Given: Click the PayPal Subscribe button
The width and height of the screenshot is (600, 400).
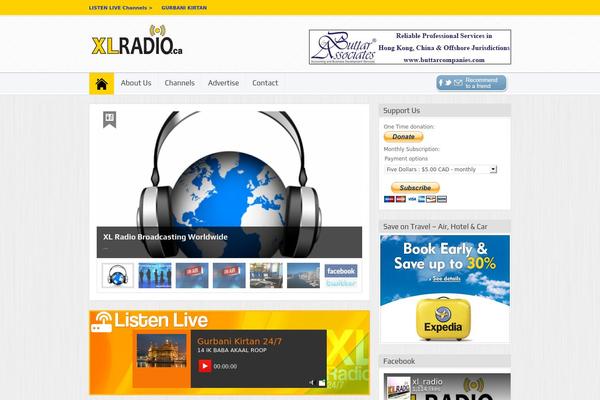Looking at the screenshot, I should click(x=415, y=188).
